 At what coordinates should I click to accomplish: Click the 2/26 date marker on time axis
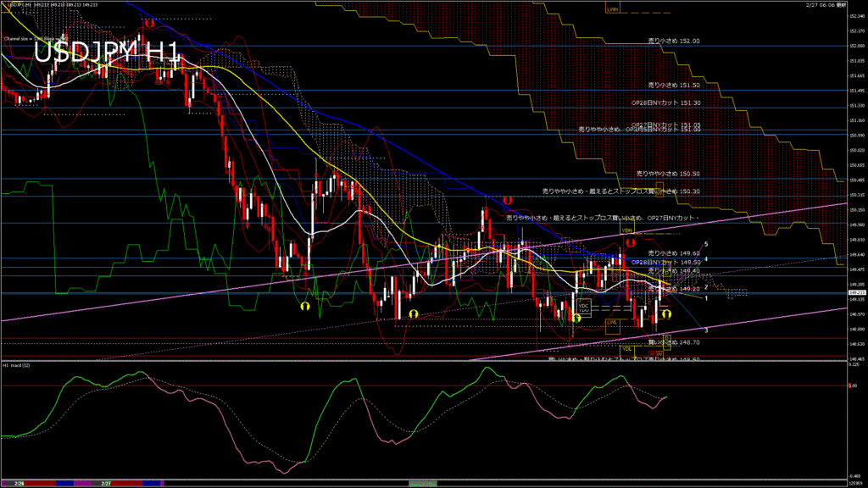(x=17, y=483)
